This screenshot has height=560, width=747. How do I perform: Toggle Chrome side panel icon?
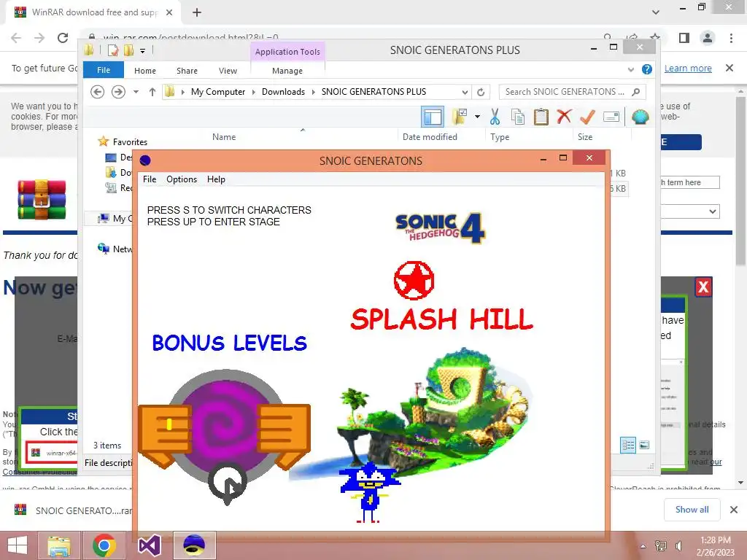[x=684, y=38]
